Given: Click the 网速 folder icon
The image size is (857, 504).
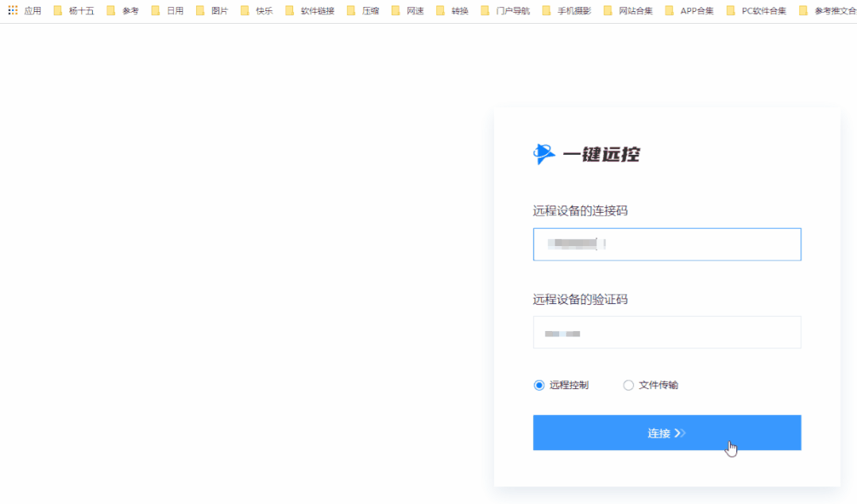Looking at the screenshot, I should tap(394, 10).
